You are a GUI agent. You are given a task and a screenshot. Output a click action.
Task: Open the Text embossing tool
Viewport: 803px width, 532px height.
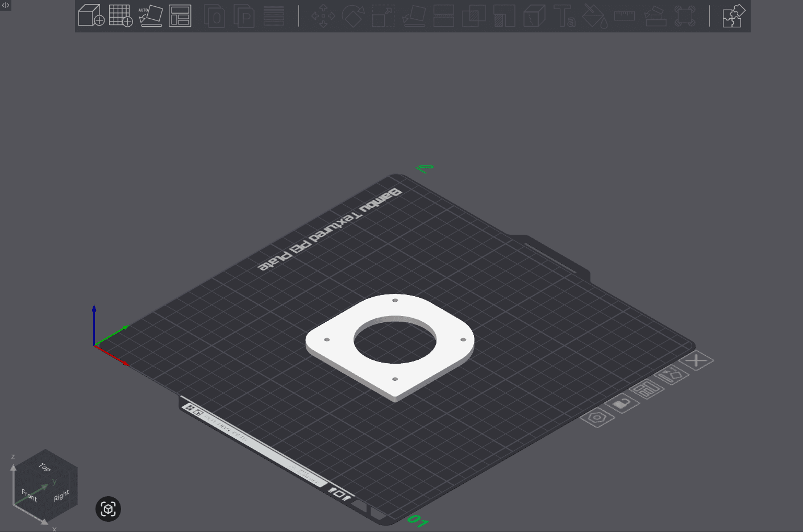(565, 16)
